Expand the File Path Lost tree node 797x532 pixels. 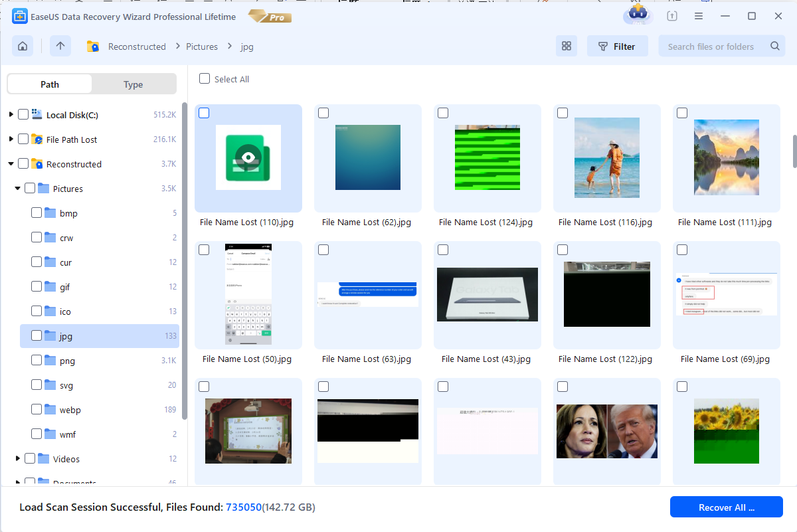point(11,139)
